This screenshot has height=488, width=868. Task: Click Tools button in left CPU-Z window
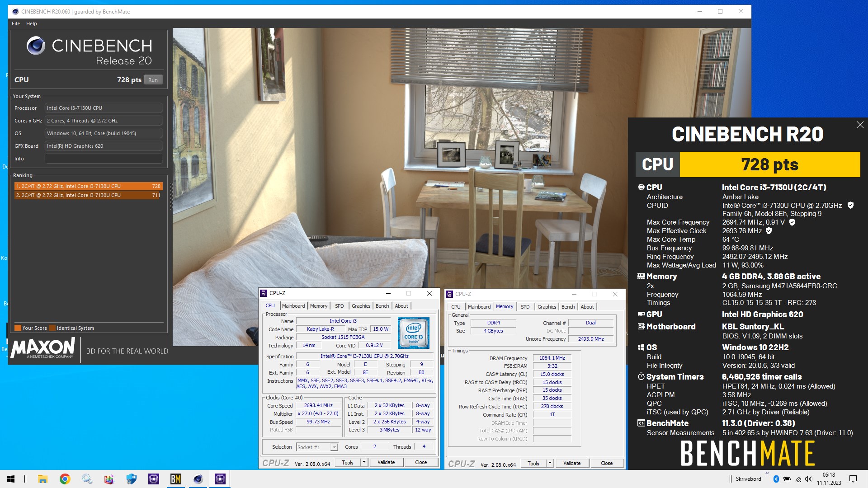[x=348, y=462]
